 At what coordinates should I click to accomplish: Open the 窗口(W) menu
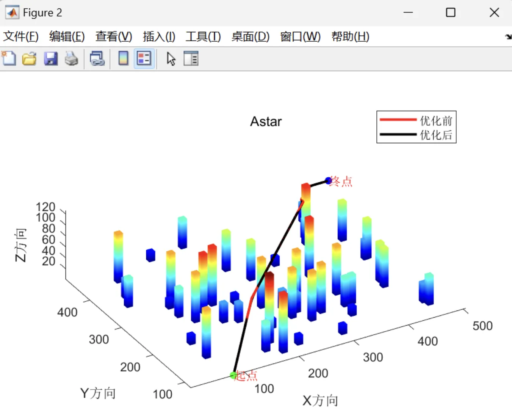point(300,36)
